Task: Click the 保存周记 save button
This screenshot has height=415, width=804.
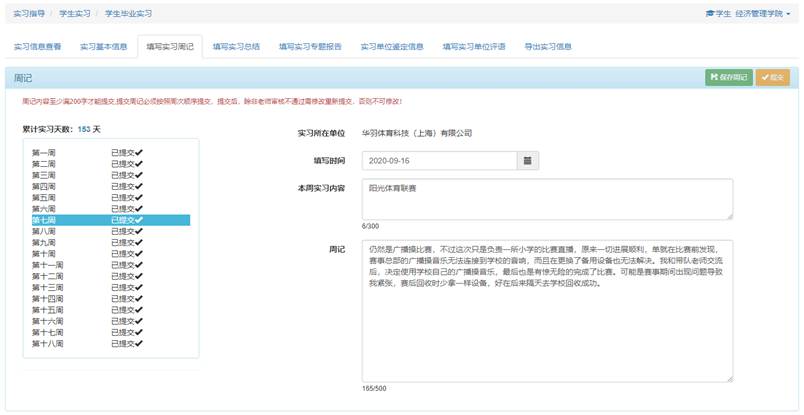Action: [728, 77]
